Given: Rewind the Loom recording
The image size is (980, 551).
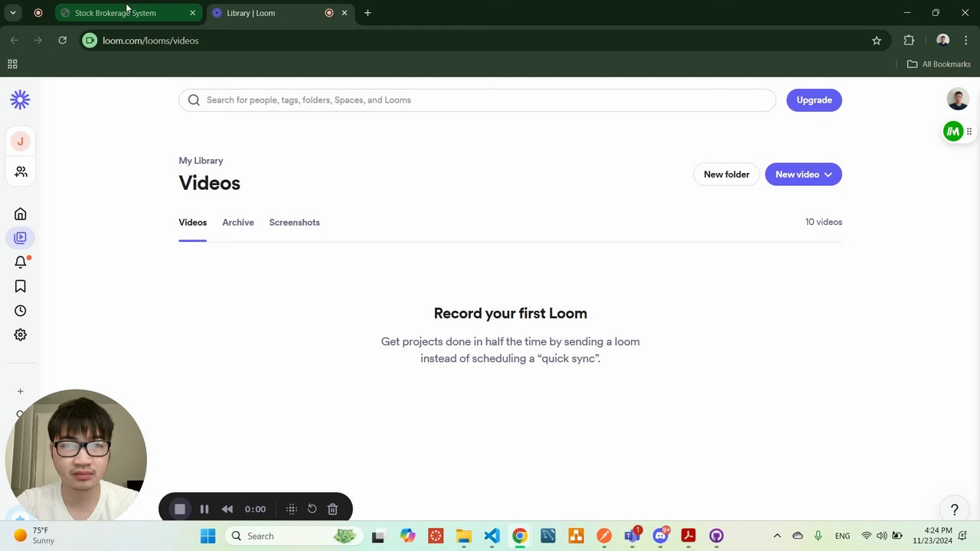Looking at the screenshot, I should 227,509.
